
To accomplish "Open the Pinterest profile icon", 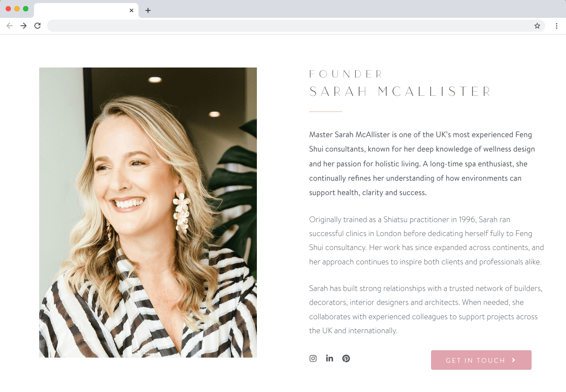I will [346, 358].
